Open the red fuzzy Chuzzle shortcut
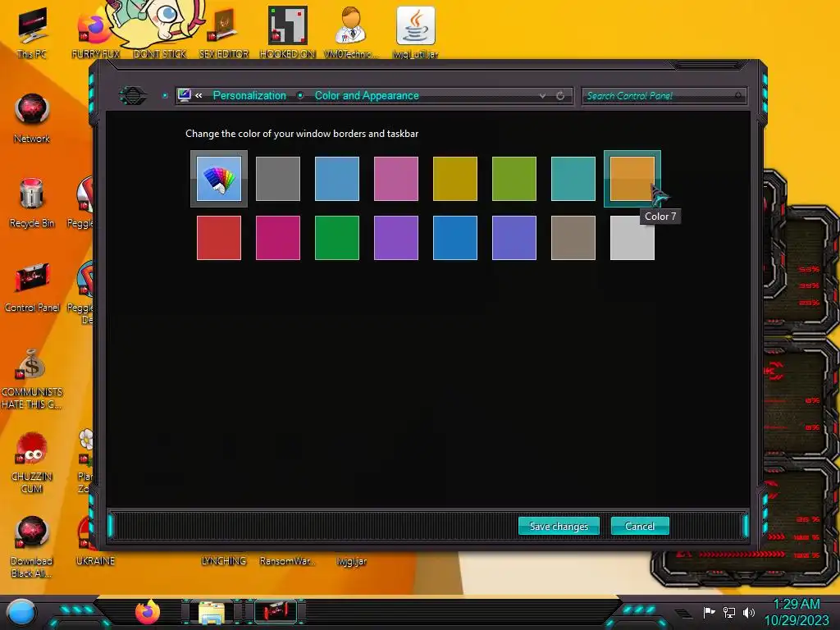840x630 pixels. pyautogui.click(x=32, y=463)
